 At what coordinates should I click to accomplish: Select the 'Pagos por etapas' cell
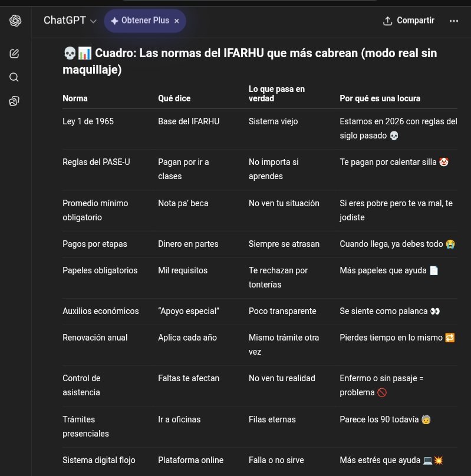[95, 244]
